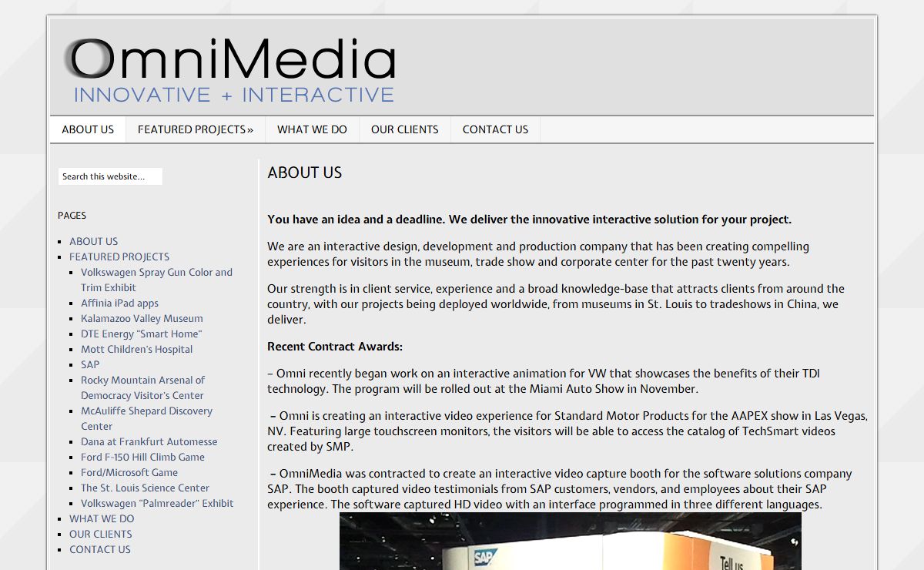This screenshot has width=924, height=570.
Task: Open Volkswagen Spray Gun Color and Trim Exhibit
Action: pos(157,280)
